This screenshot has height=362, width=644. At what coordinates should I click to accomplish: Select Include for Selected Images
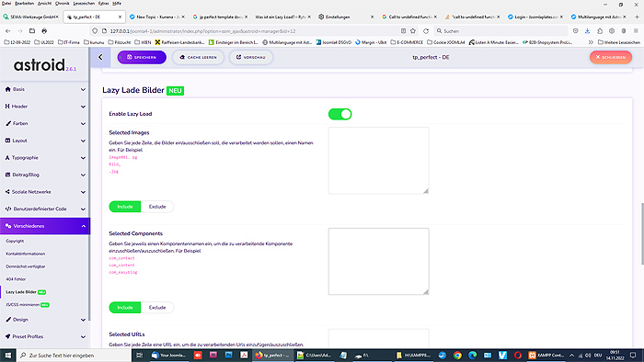tap(125, 207)
